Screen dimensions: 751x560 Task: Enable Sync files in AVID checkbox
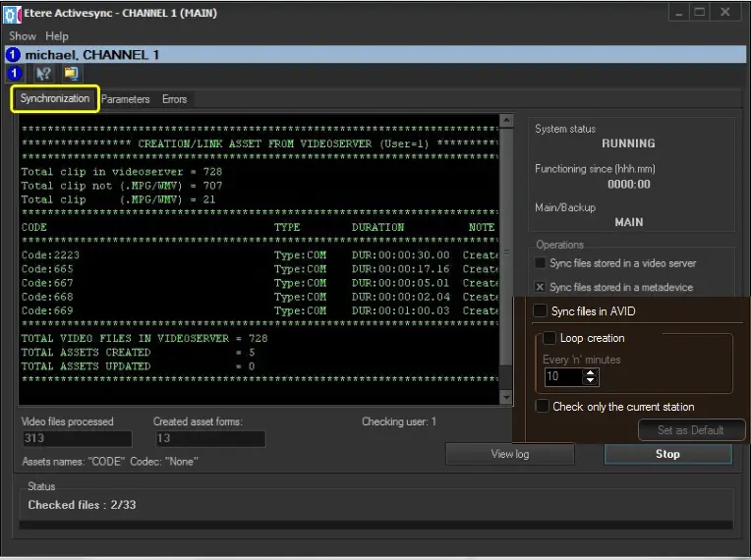[541, 311]
